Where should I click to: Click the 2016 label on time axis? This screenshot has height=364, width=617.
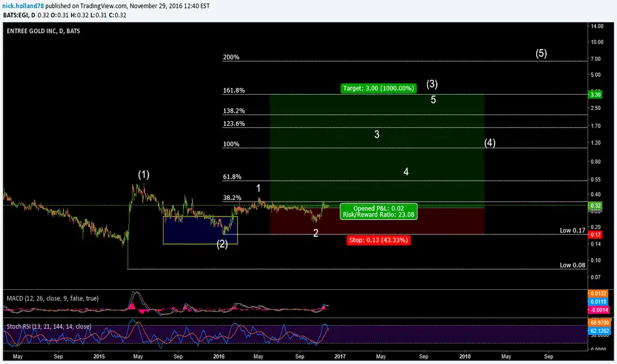click(x=218, y=357)
